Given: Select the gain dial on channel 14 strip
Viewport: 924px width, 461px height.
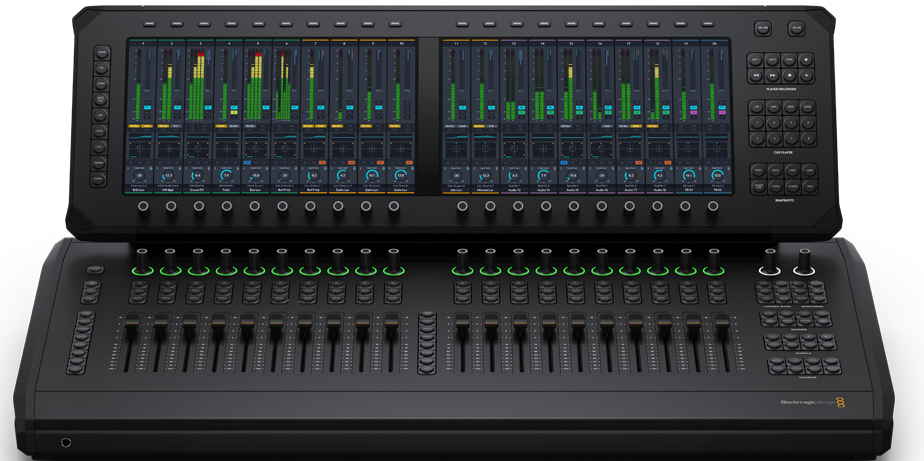Looking at the screenshot, I should 543,176.
